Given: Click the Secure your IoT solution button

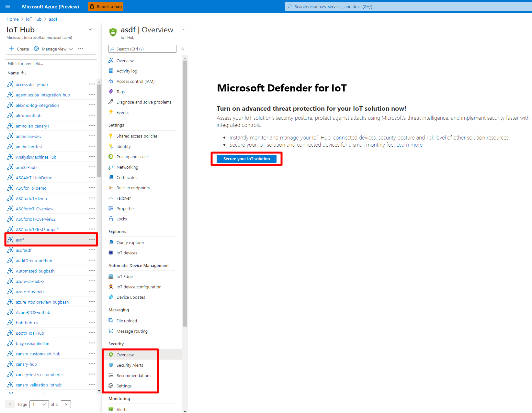Looking at the screenshot, I should pyautogui.click(x=246, y=159).
